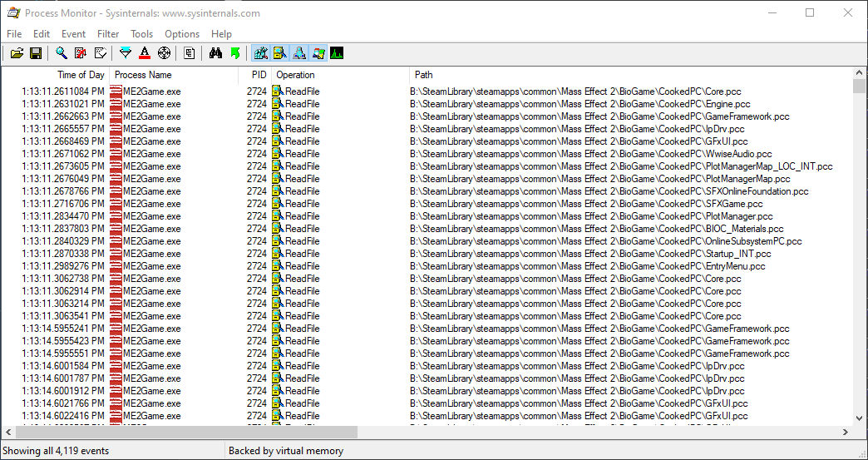Open a saved log with the folder icon
Viewport: 868px width, 460px height.
click(x=17, y=53)
